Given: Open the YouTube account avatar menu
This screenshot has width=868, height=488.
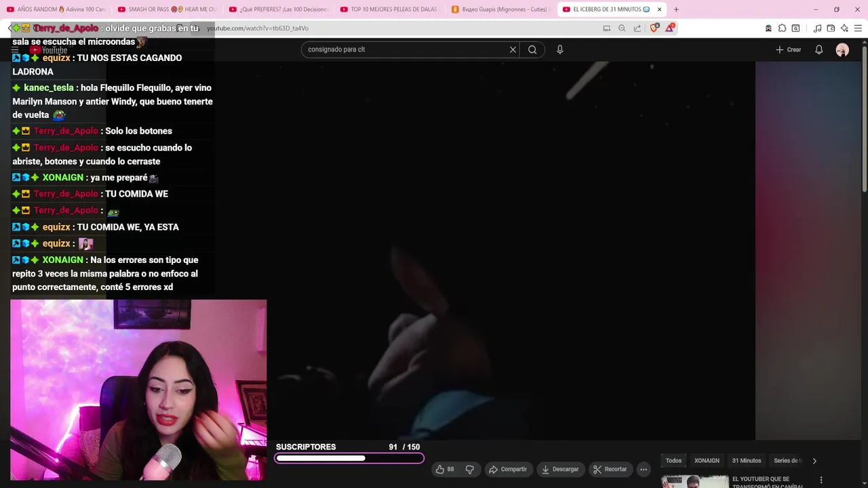Looking at the screenshot, I should tap(842, 49).
